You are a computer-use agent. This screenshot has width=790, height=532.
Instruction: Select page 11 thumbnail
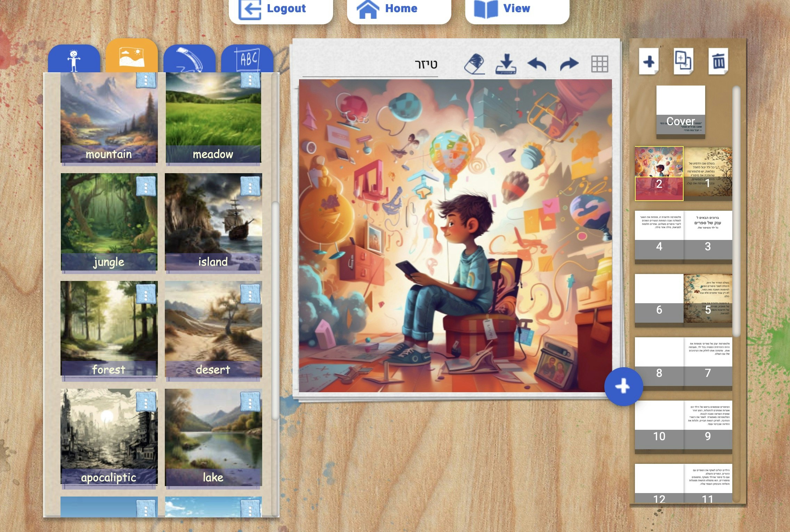pyautogui.click(x=708, y=483)
